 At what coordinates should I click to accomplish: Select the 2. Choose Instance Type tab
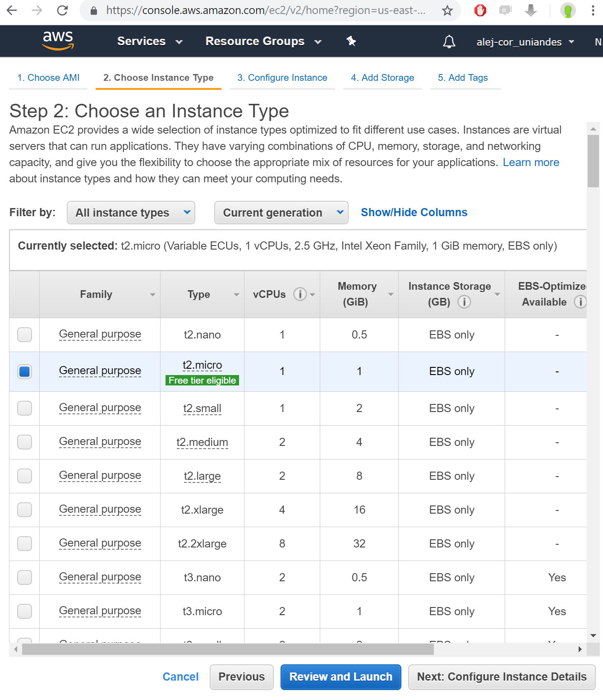[x=158, y=78]
